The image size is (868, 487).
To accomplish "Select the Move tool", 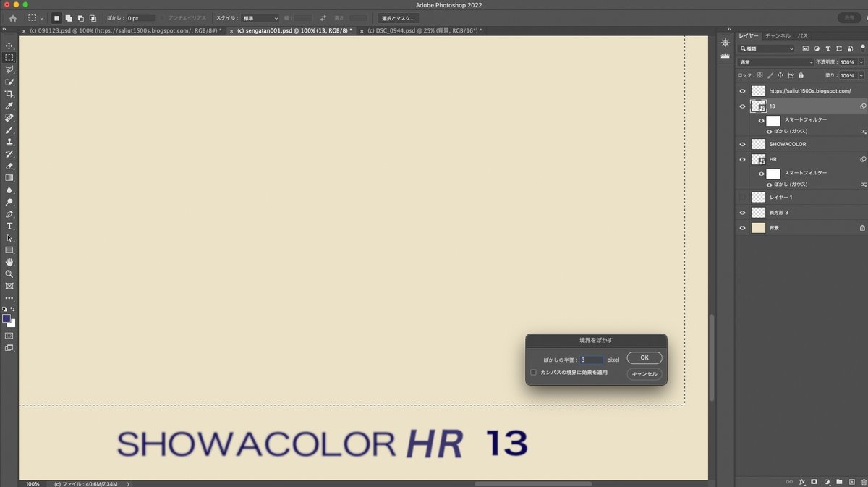I will pyautogui.click(x=9, y=46).
